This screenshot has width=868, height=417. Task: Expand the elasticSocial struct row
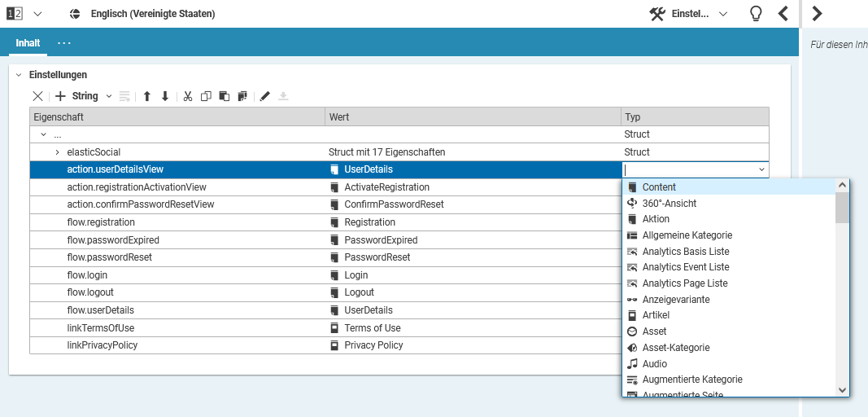[57, 152]
